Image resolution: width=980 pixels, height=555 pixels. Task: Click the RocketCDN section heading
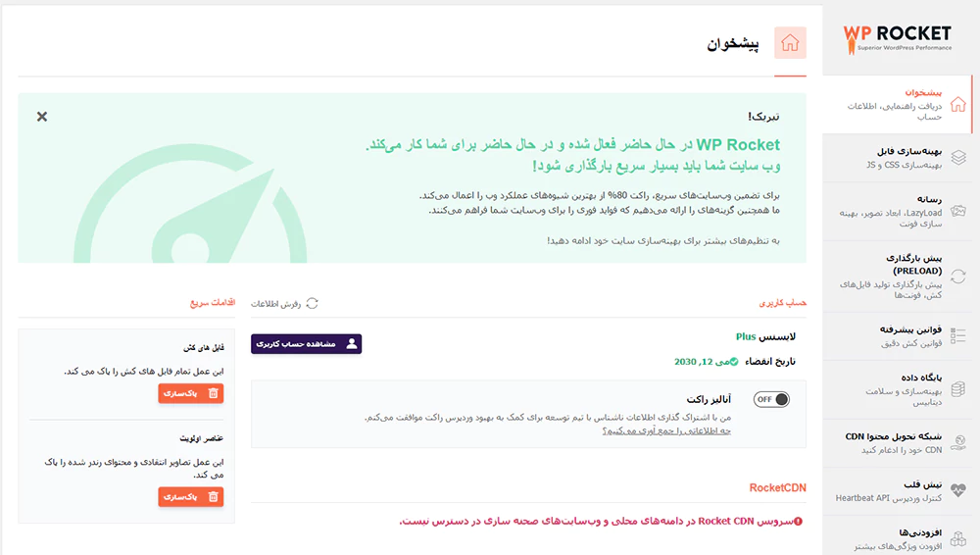click(x=777, y=487)
